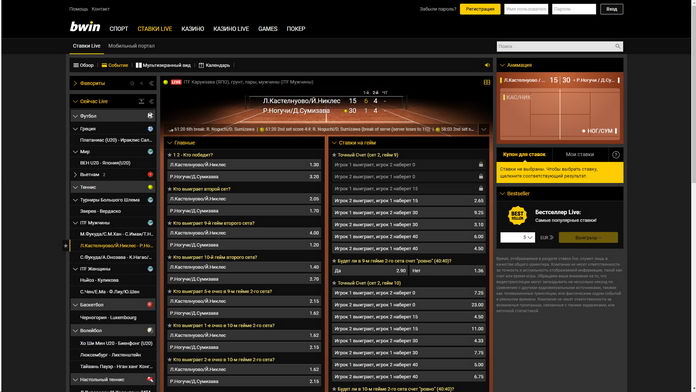Viewport: 696px width, 392px height.
Task: Click the Bestseller Выигрыш button
Action: 588,238
